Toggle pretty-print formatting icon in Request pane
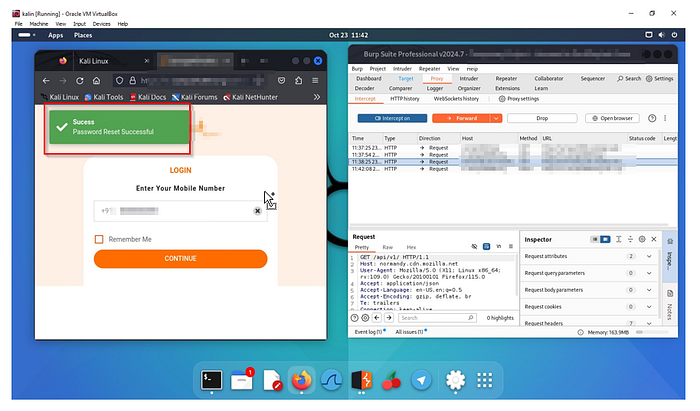Viewport: 700px width, 411px height. tap(487, 246)
